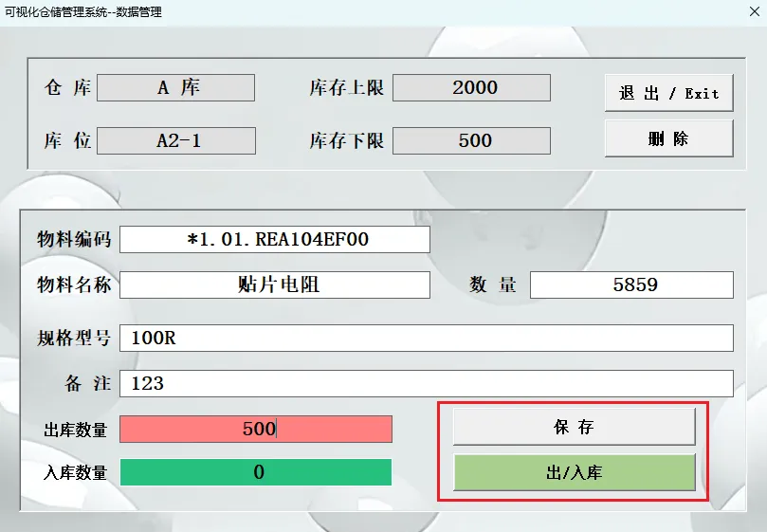Click the window title 可视化仓储管理系统--数据管理
The image size is (767, 532).
(83, 11)
